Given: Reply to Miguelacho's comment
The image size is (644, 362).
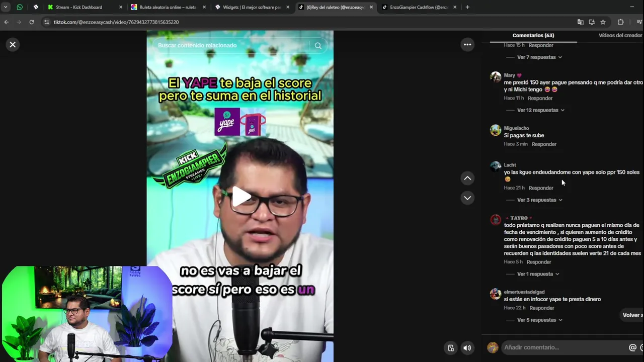Looking at the screenshot, I should tap(544, 144).
